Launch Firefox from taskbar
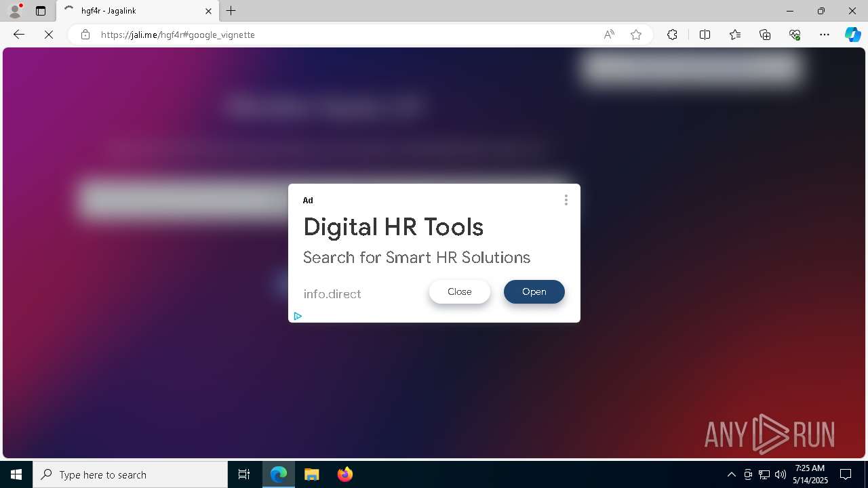This screenshot has width=868, height=488. [345, 474]
